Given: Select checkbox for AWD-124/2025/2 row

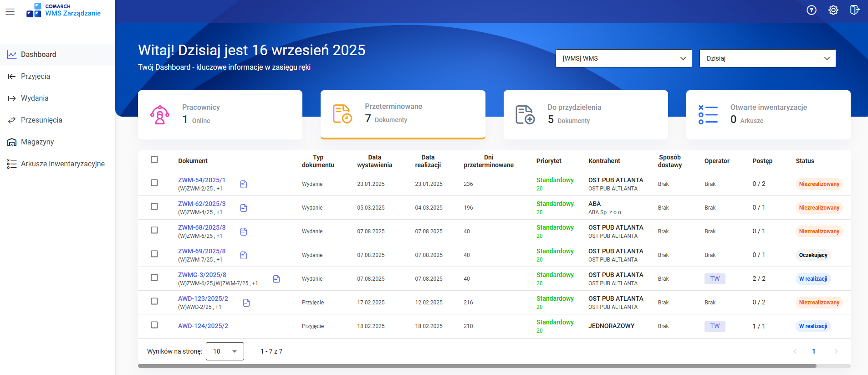Looking at the screenshot, I should click(x=154, y=325).
